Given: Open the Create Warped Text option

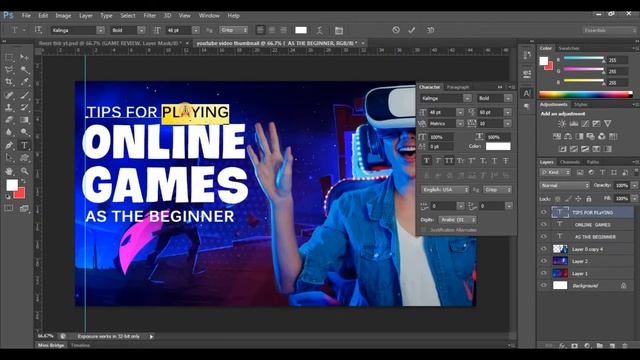Looking at the screenshot, I should pos(320,30).
